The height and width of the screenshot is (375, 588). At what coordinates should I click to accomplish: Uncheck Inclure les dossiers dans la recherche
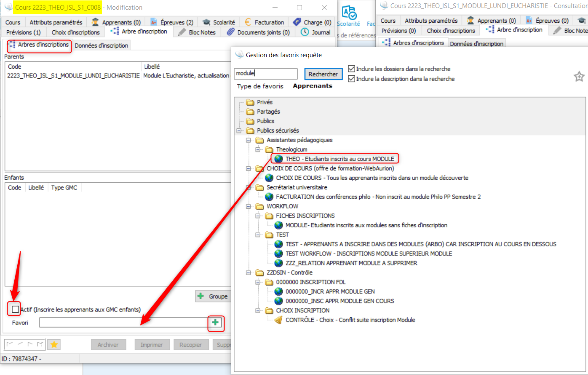point(352,69)
